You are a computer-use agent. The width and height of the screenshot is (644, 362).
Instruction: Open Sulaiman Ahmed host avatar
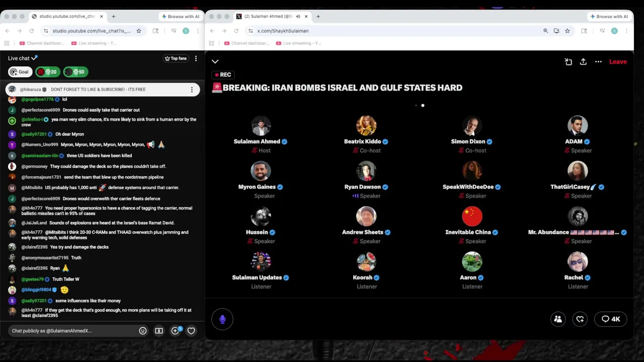click(261, 126)
